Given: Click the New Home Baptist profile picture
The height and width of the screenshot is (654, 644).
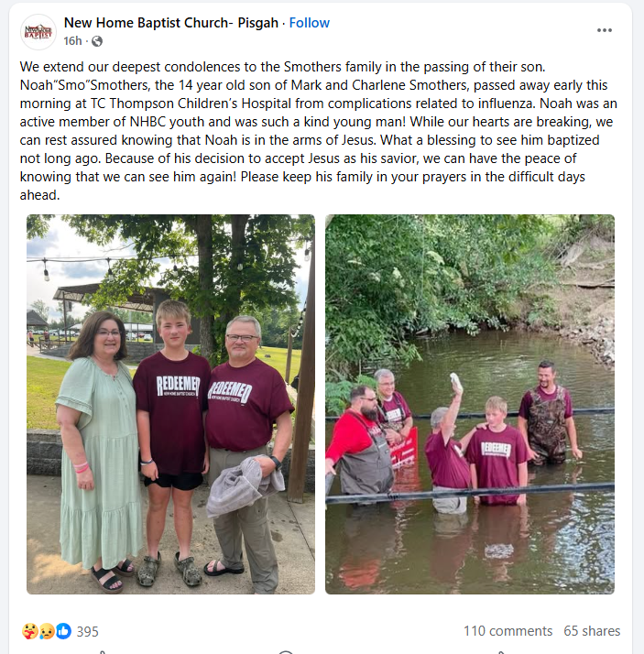Looking at the screenshot, I should (38, 32).
